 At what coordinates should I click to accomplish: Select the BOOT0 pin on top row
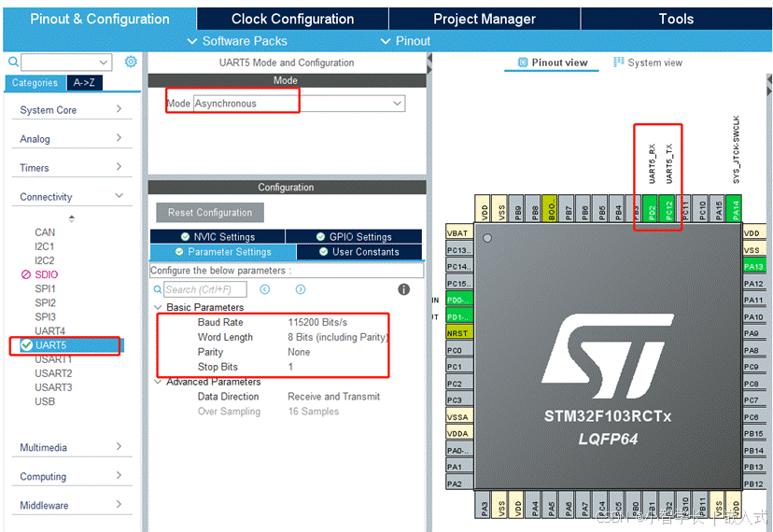[551, 208]
